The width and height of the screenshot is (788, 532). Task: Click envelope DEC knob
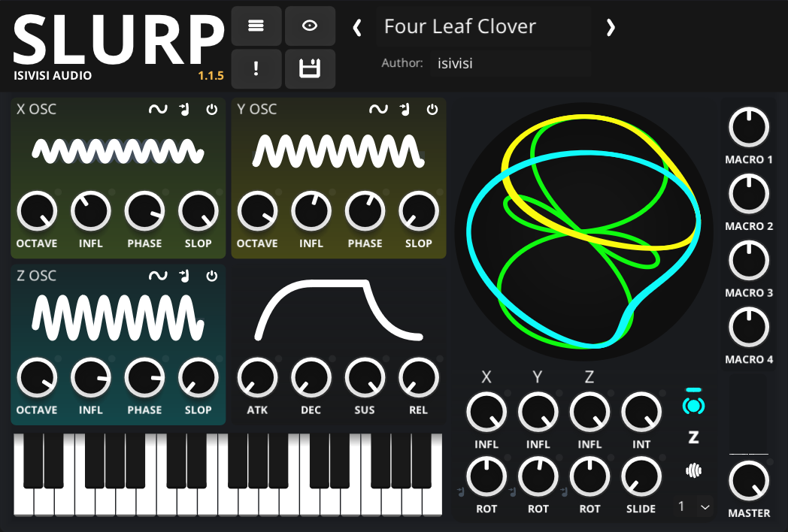[311, 378]
